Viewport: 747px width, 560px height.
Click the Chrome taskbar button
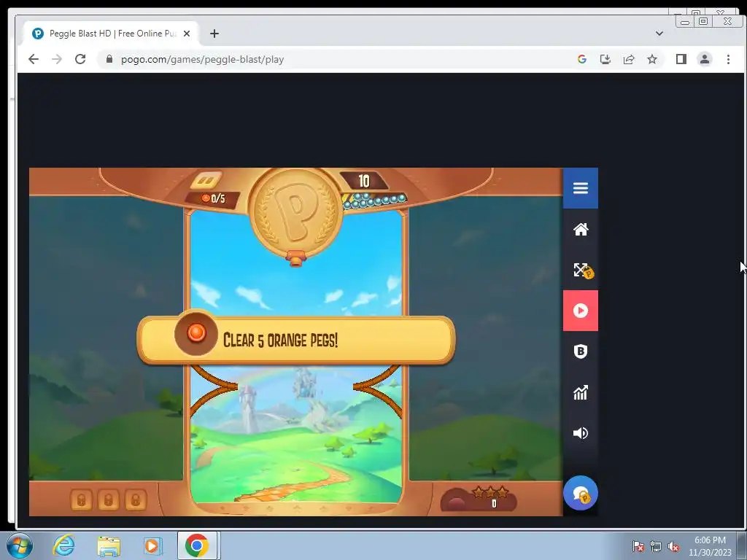tap(197, 545)
